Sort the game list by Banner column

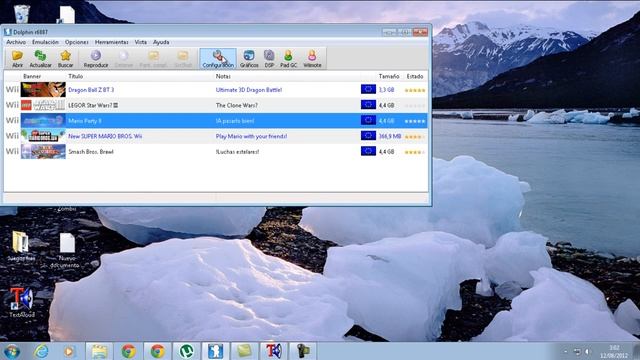[x=32, y=76]
